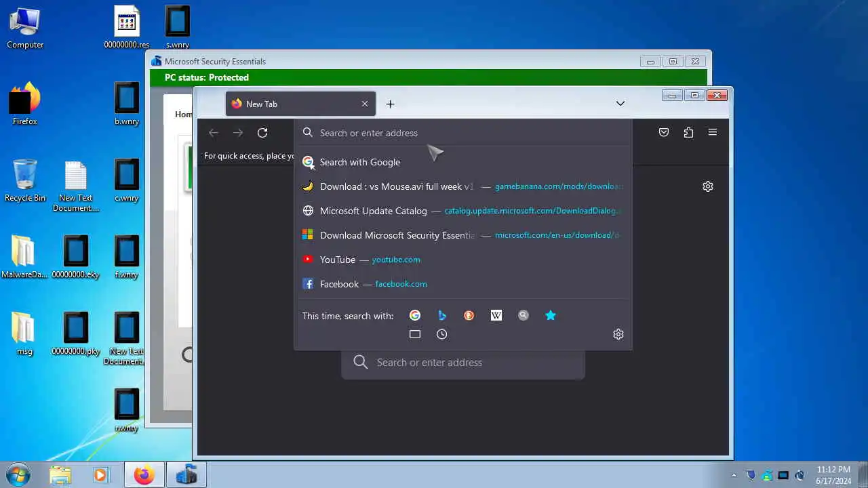Select Microsoft Update Catalog suggestion
This screenshot has width=868, height=488.
[463, 211]
